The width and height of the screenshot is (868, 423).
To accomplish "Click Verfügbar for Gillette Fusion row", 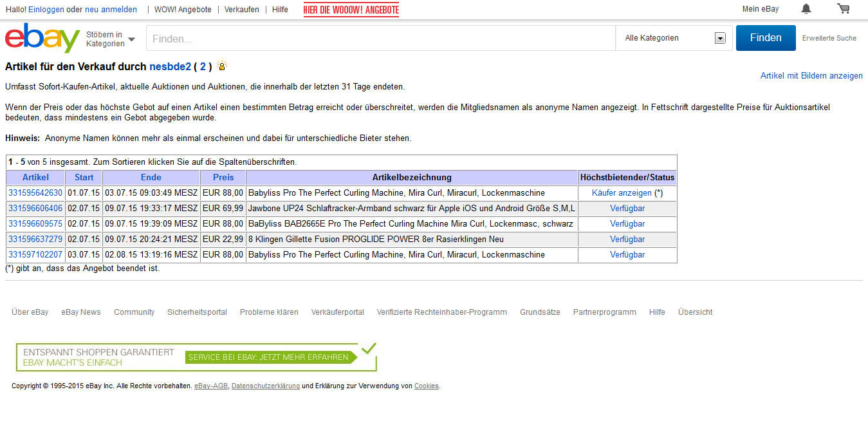I will pos(627,240).
